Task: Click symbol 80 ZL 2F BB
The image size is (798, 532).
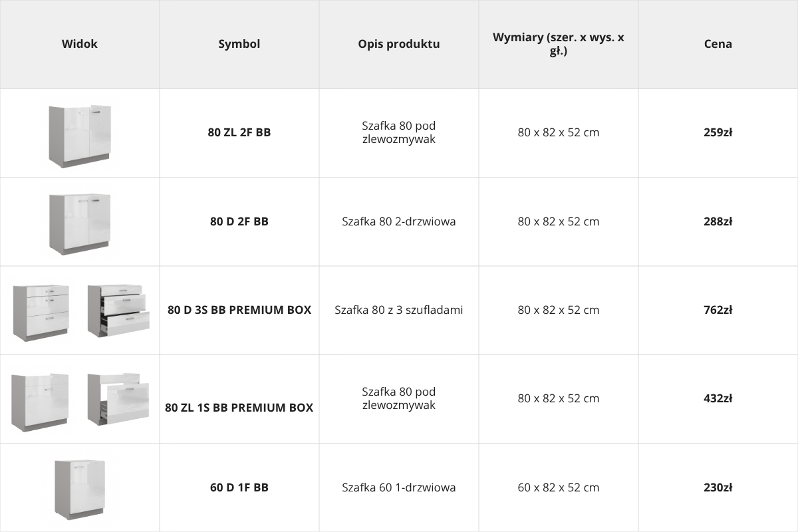Action: click(239, 132)
